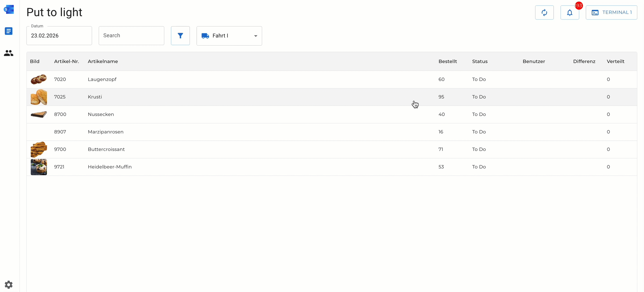Viewport: 644px width, 292px height.
Task: Click the Heidelbeer-Muffin thumbnail image
Action: click(x=39, y=167)
